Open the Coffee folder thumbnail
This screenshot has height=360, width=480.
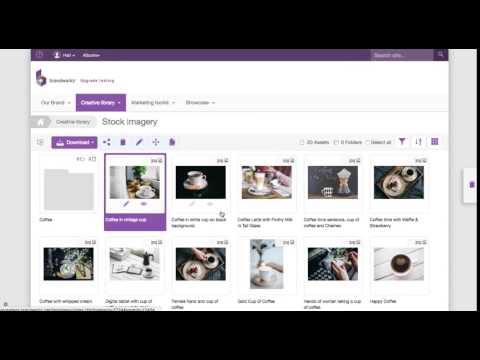tap(69, 189)
